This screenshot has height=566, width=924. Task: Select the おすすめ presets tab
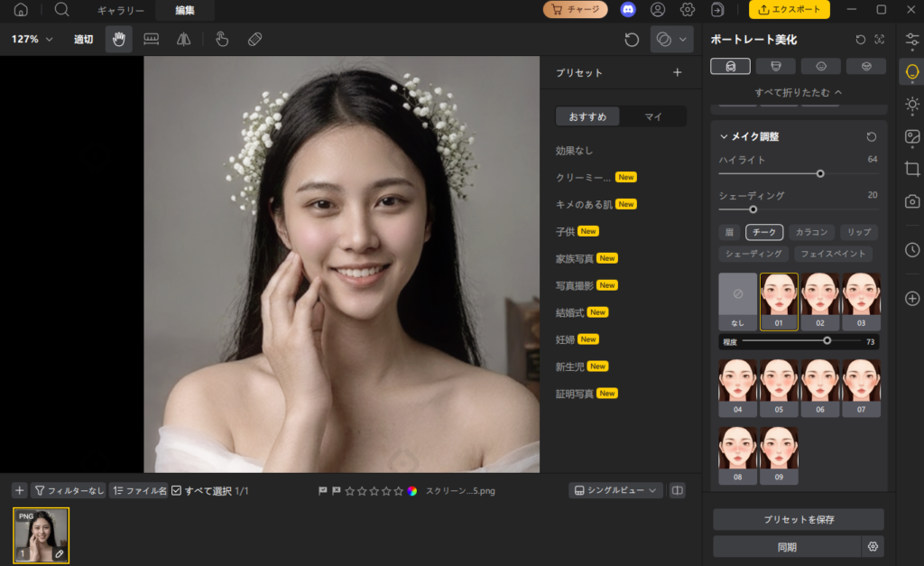point(587,116)
